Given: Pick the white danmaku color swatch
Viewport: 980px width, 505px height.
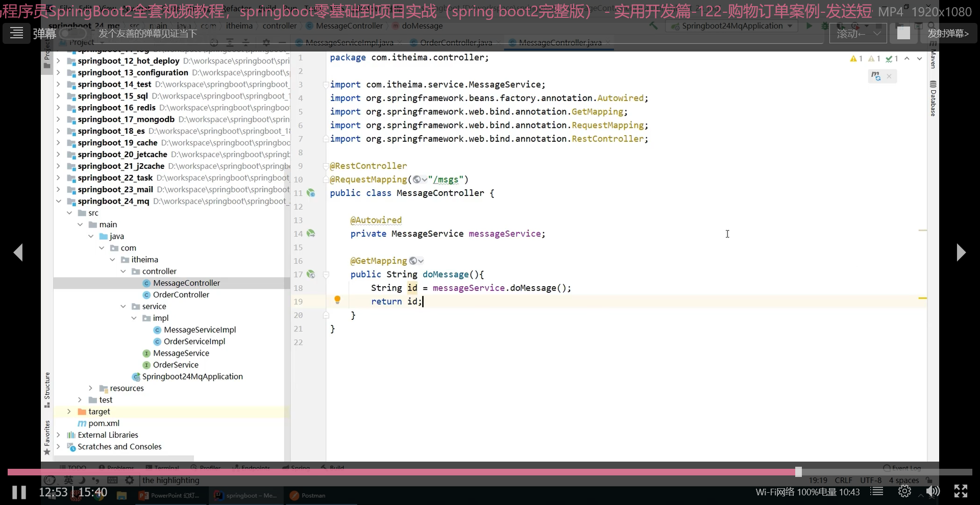Looking at the screenshot, I should click(x=903, y=33).
